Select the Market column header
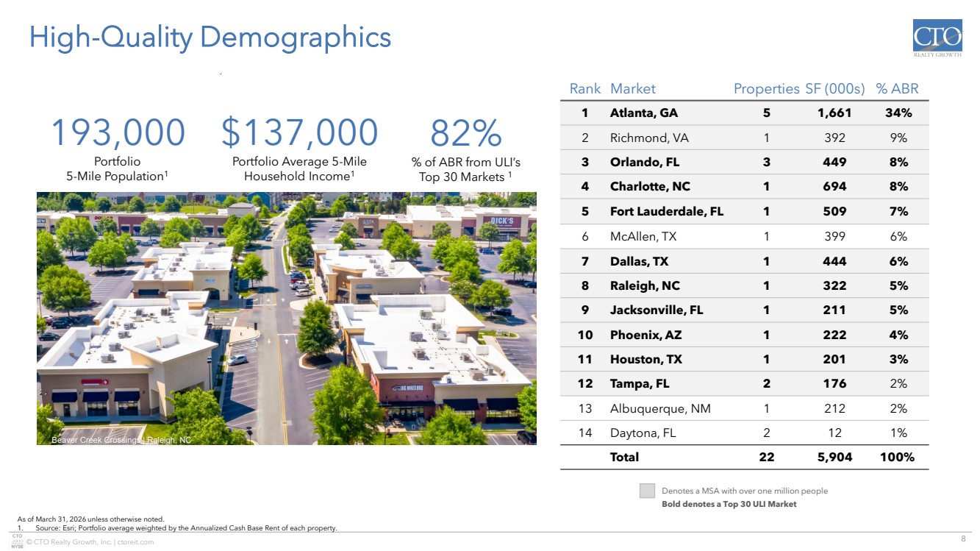980x551 pixels. [x=632, y=89]
